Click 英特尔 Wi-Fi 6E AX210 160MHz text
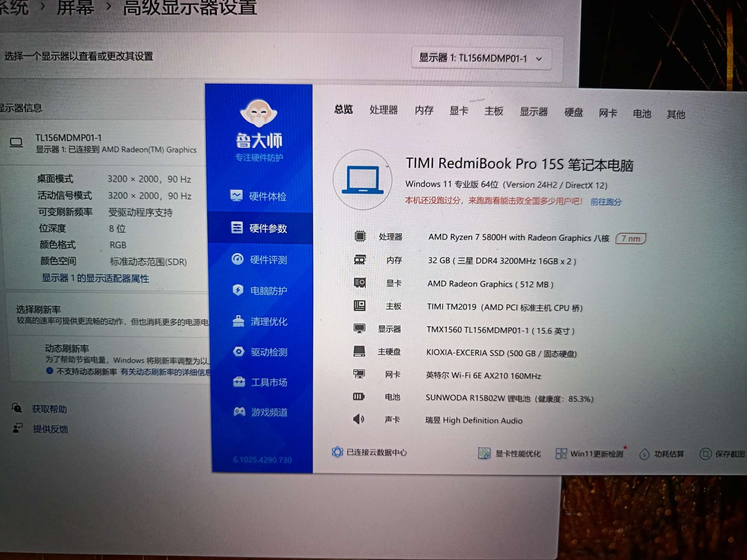Image resolution: width=747 pixels, height=560 pixels. (x=483, y=375)
